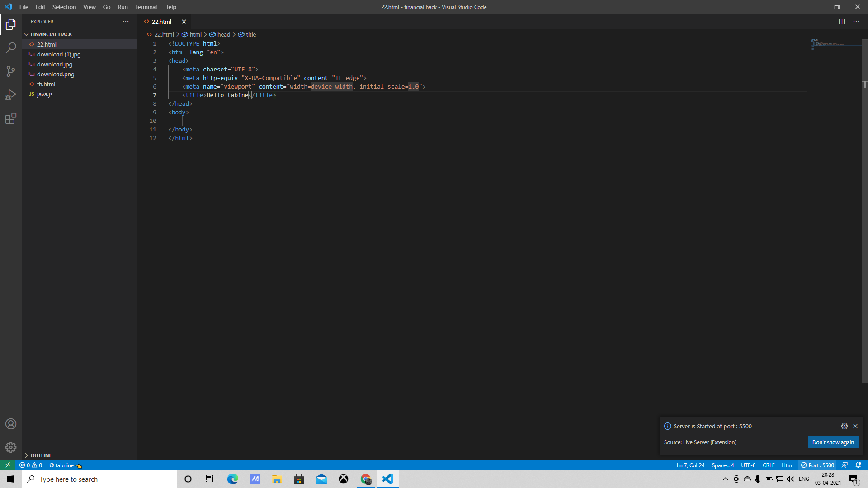
Task: Open Explorer views and more actions menu
Action: coord(126,22)
